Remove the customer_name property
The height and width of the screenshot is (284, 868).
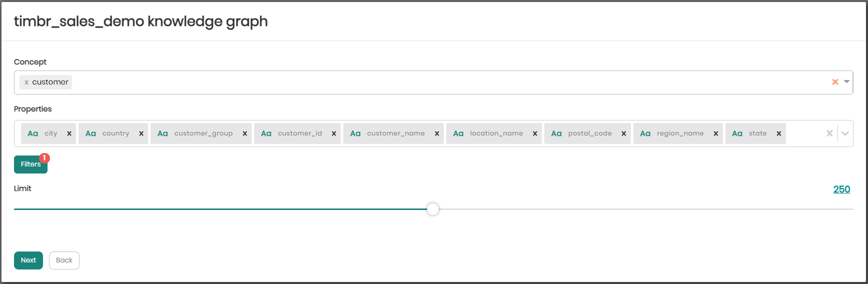[437, 133]
